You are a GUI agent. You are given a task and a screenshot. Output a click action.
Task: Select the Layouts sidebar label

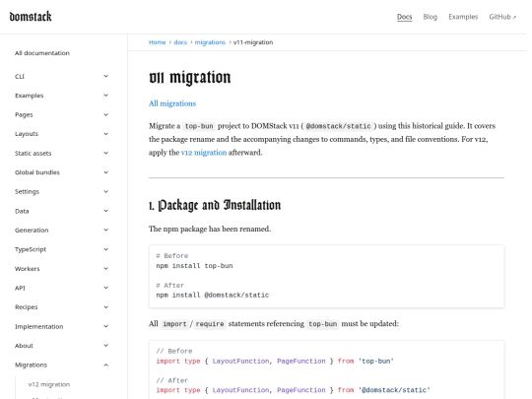pos(27,134)
